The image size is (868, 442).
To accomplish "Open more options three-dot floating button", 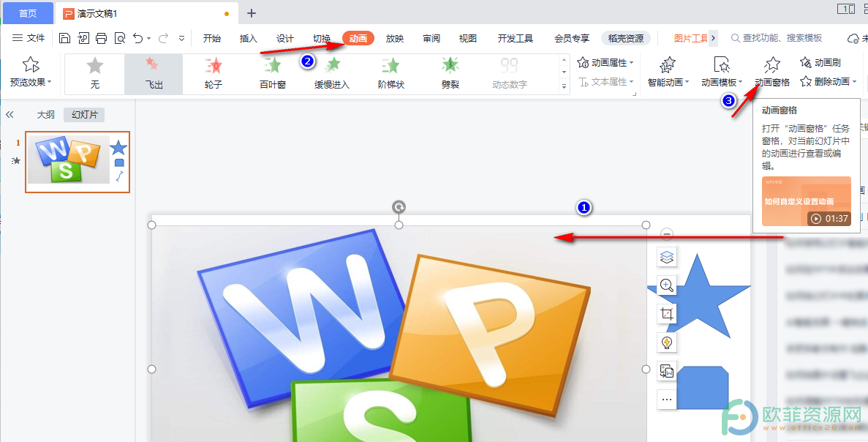I will coord(667,400).
